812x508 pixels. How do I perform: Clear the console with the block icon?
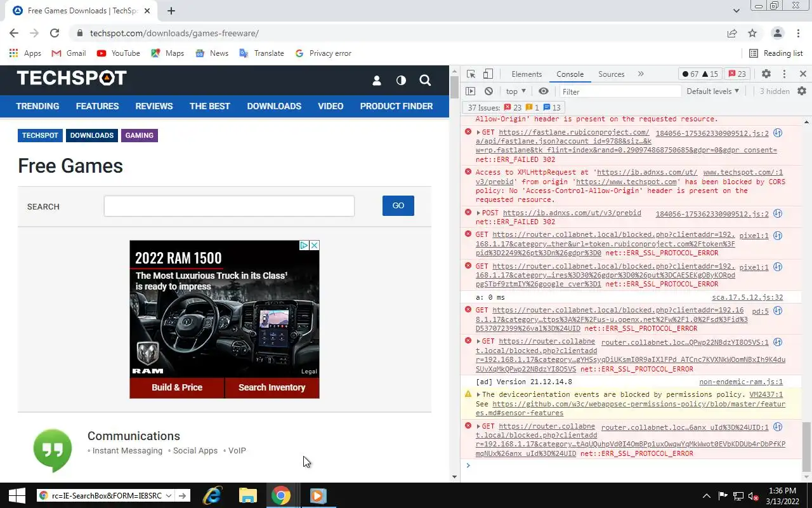point(488,91)
